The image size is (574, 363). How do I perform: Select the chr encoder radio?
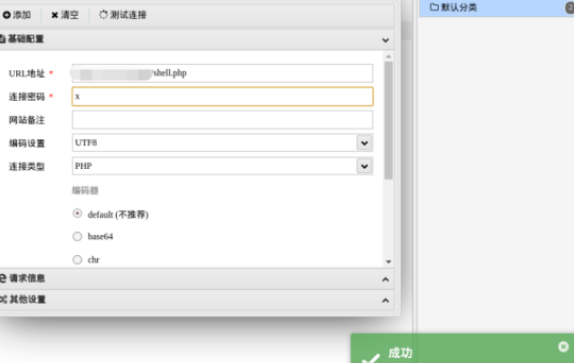(x=77, y=260)
